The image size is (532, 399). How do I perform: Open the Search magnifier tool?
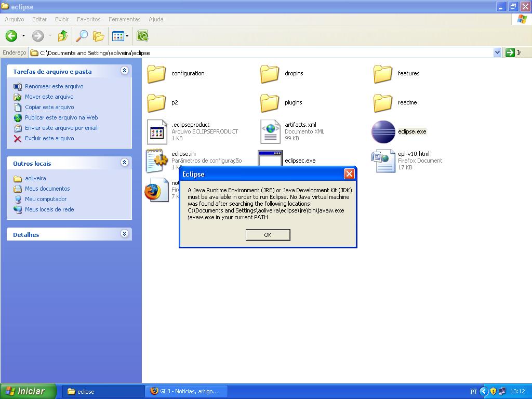point(82,36)
